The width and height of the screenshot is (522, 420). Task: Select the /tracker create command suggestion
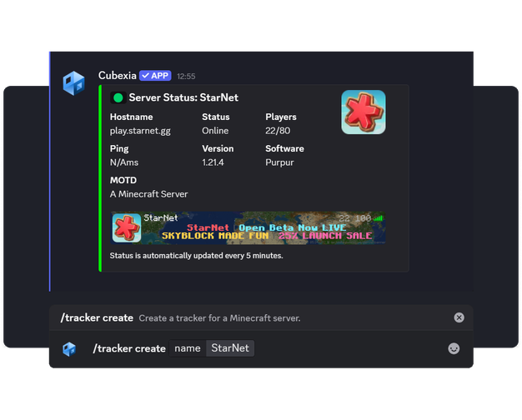(x=97, y=317)
